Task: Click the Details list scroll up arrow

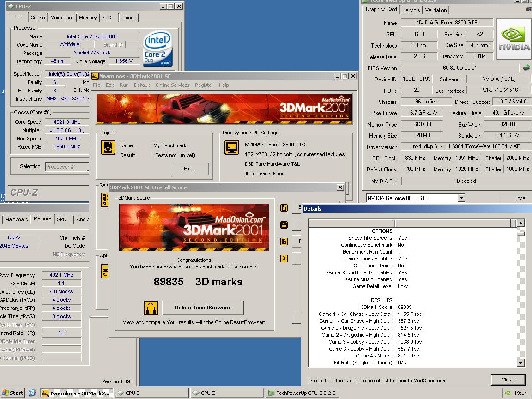Action: click(x=521, y=223)
